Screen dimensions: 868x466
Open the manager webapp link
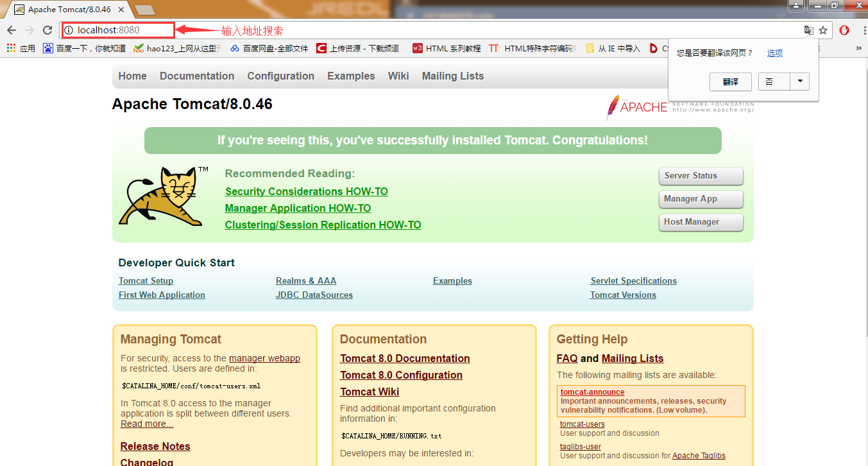264,358
